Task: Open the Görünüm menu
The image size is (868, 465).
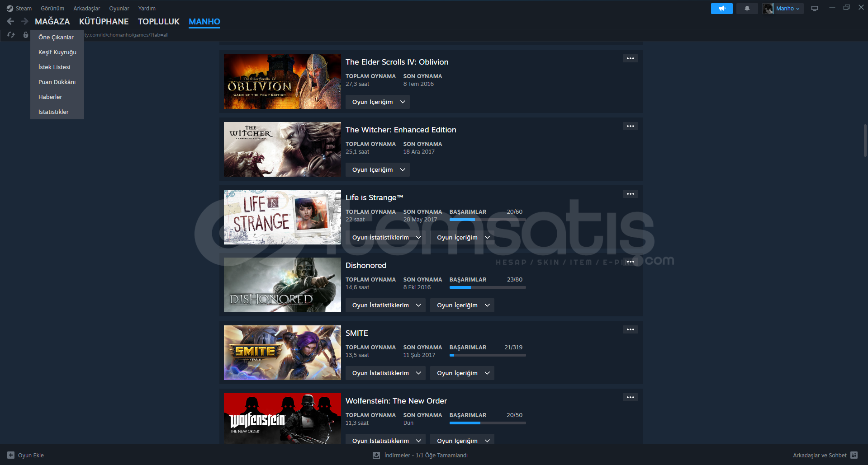Action: [x=52, y=8]
